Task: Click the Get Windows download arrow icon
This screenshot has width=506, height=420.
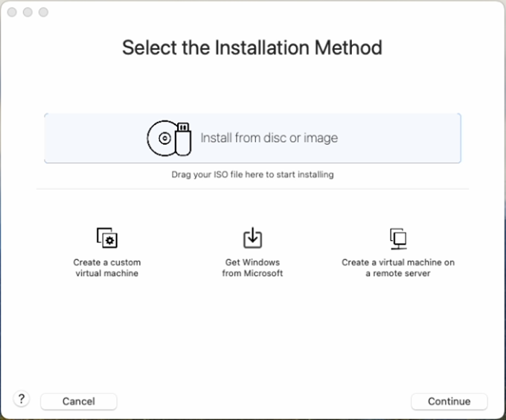Action: coord(253,238)
